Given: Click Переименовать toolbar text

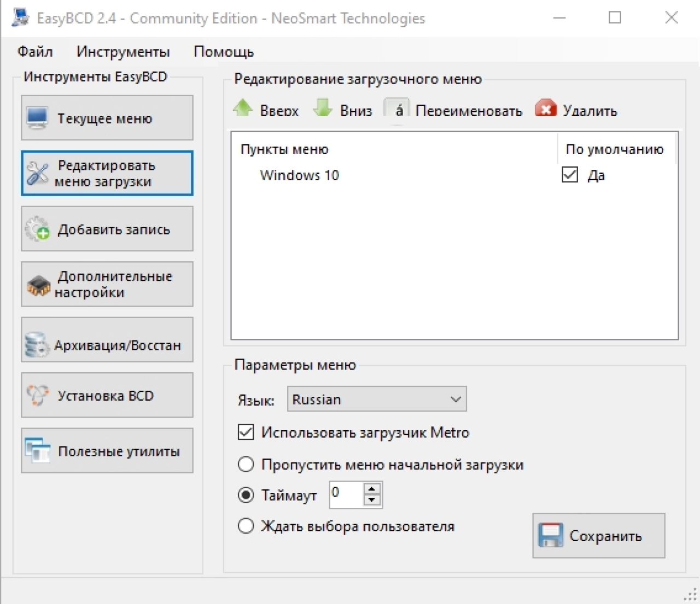Looking at the screenshot, I should click(x=469, y=110).
